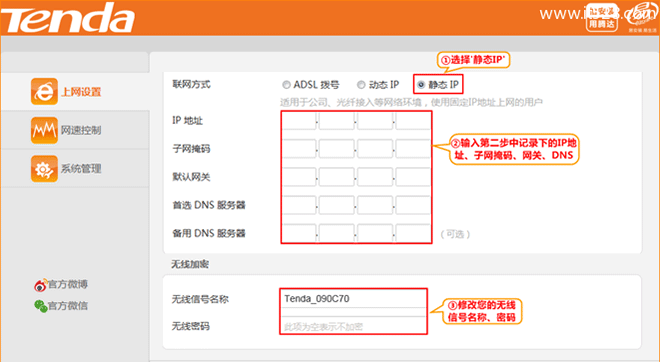Choose the 静态 IP radio option
Viewport: 660px width, 362px height.
[420, 85]
